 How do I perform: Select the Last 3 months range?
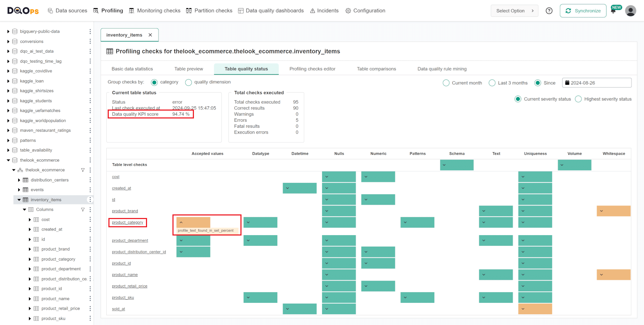pos(492,83)
